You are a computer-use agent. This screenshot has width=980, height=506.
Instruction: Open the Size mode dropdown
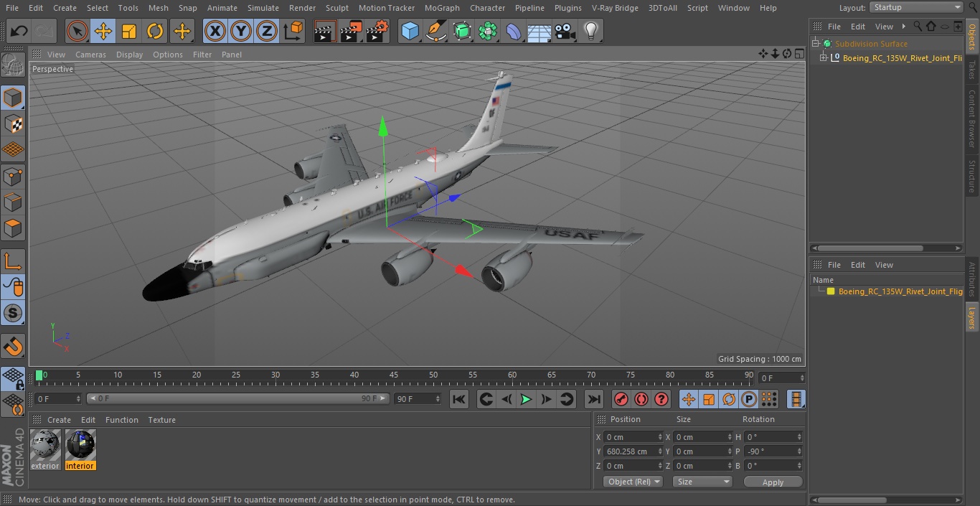[x=702, y=482]
